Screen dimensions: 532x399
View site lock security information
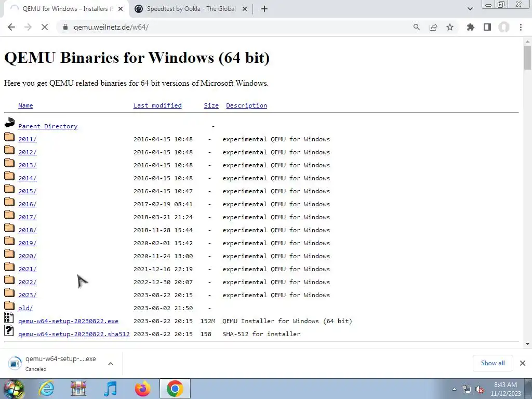[65, 27]
